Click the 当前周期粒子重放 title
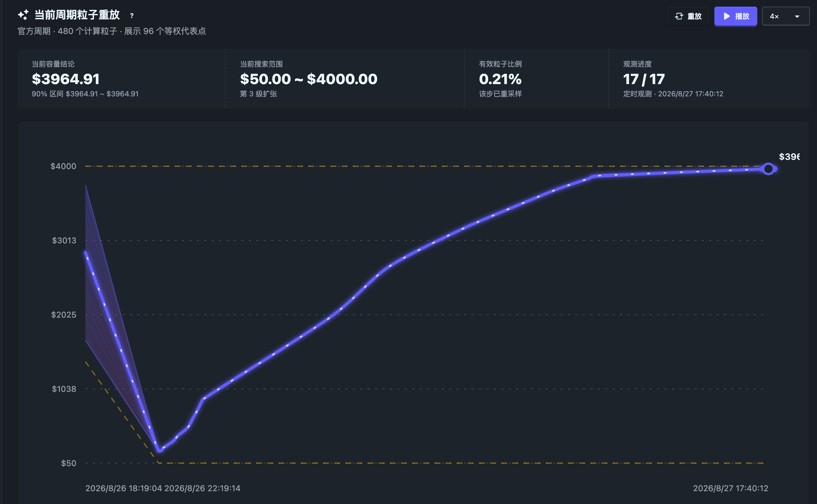This screenshot has width=817, height=504. 77,15
